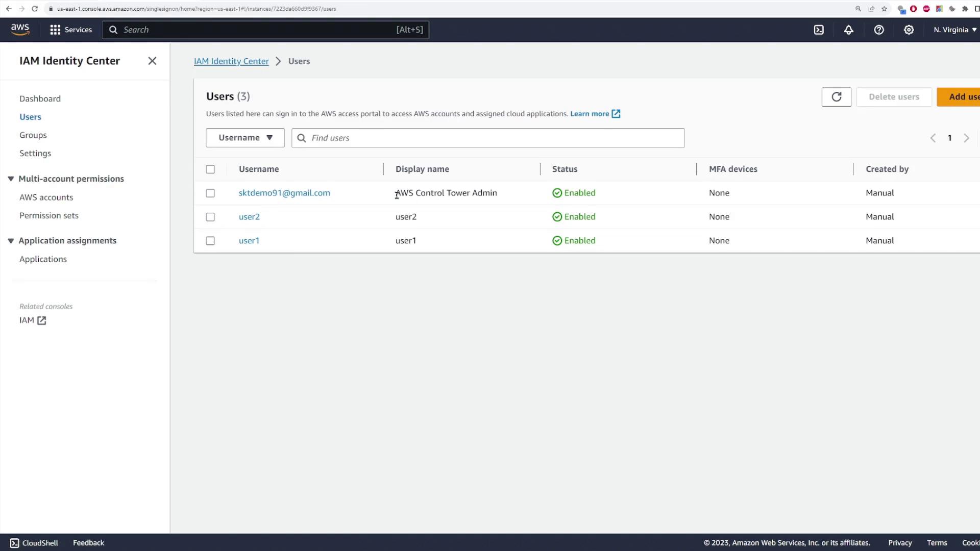This screenshot has width=980, height=551.
Task: Check the box for user2
Action: (x=210, y=217)
